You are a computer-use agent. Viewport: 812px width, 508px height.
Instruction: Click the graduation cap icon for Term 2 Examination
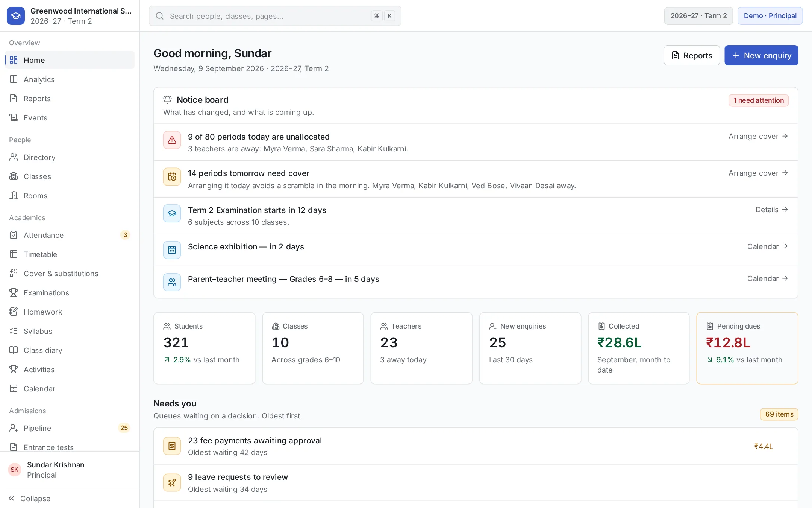(172, 213)
